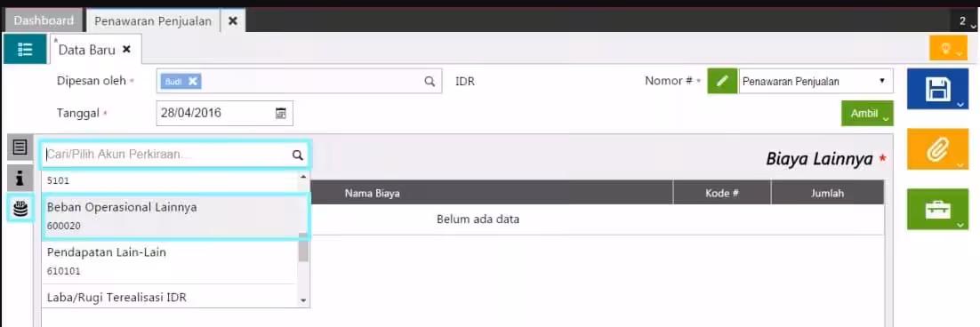Viewport: 980px width, 327px height.
Task: Click the scroll down arrow in account list
Action: (x=304, y=301)
